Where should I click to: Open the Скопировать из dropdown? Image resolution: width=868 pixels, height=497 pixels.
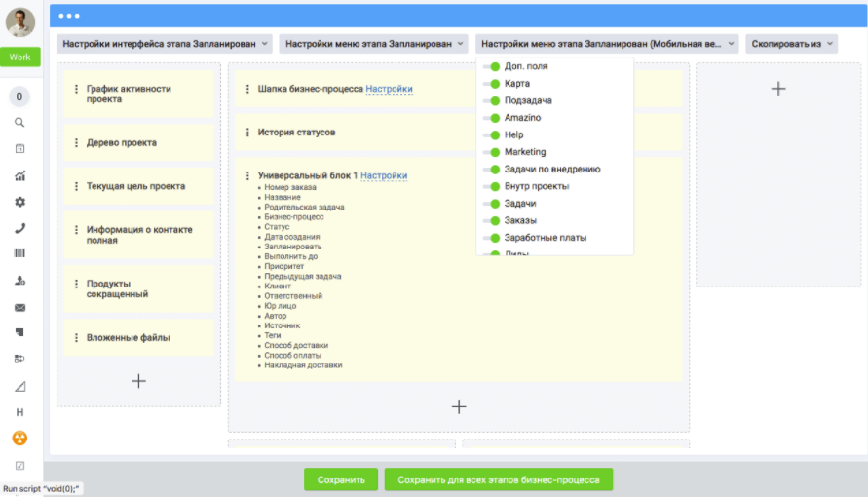coord(792,44)
